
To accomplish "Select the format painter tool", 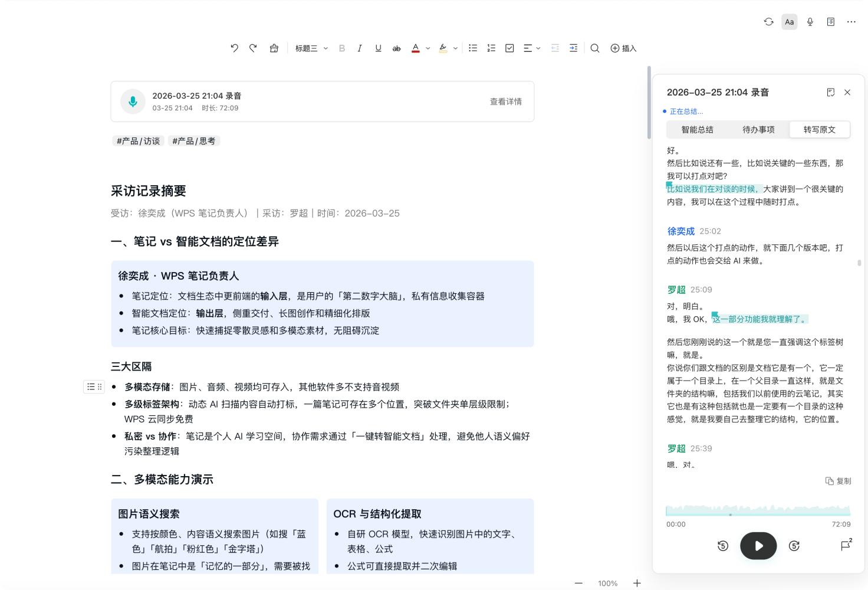I will click(x=273, y=48).
